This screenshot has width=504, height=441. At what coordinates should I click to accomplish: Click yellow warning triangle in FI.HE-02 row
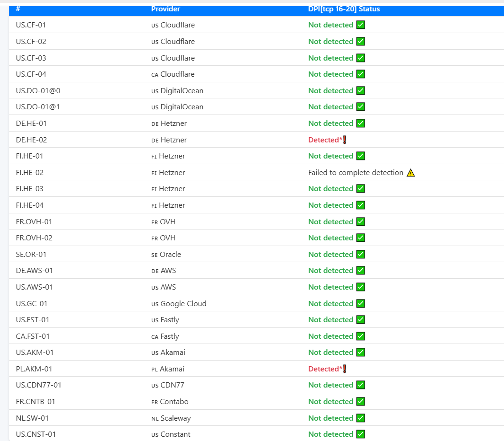point(411,173)
